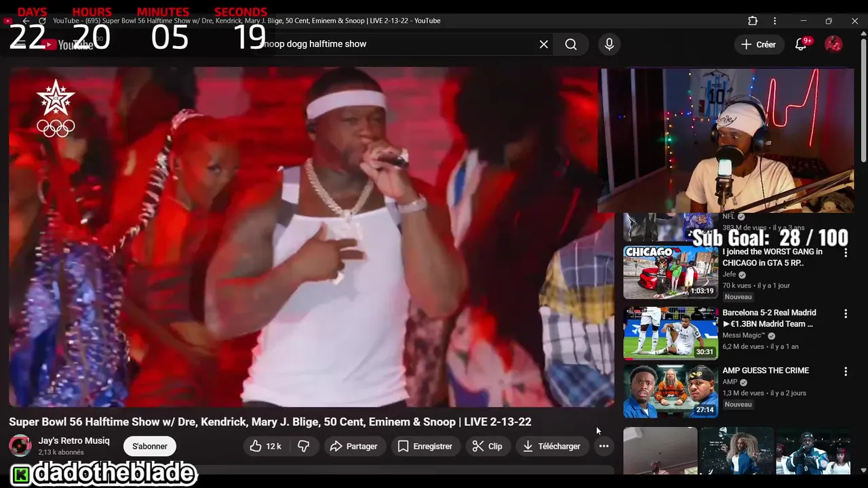Click the S'abonner subscribe button

pyautogui.click(x=150, y=446)
